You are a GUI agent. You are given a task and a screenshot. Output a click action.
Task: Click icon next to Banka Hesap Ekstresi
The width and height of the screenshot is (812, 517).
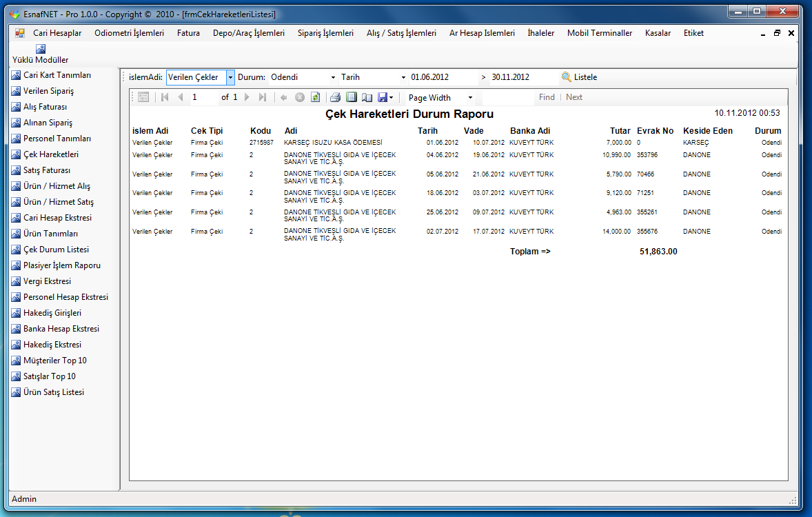pyautogui.click(x=16, y=329)
